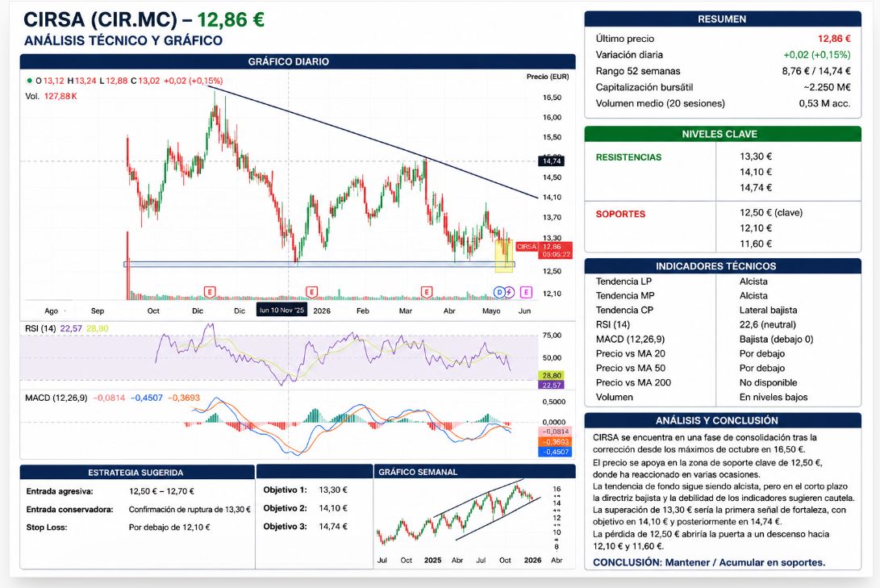Select the Rango 52 semanas value '8,76 € / 14,74 €'
880x588 pixels.
coord(816,71)
